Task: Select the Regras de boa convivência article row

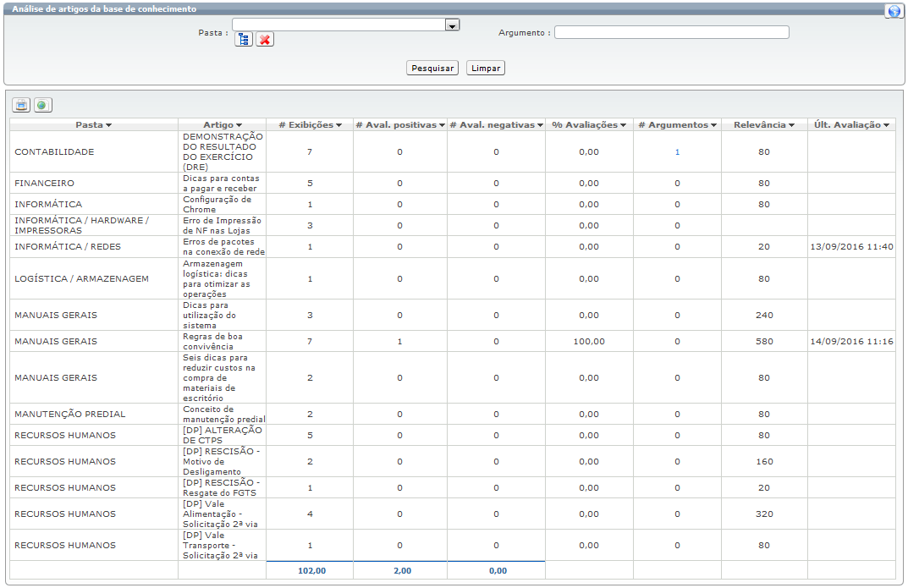Action: 223,342
